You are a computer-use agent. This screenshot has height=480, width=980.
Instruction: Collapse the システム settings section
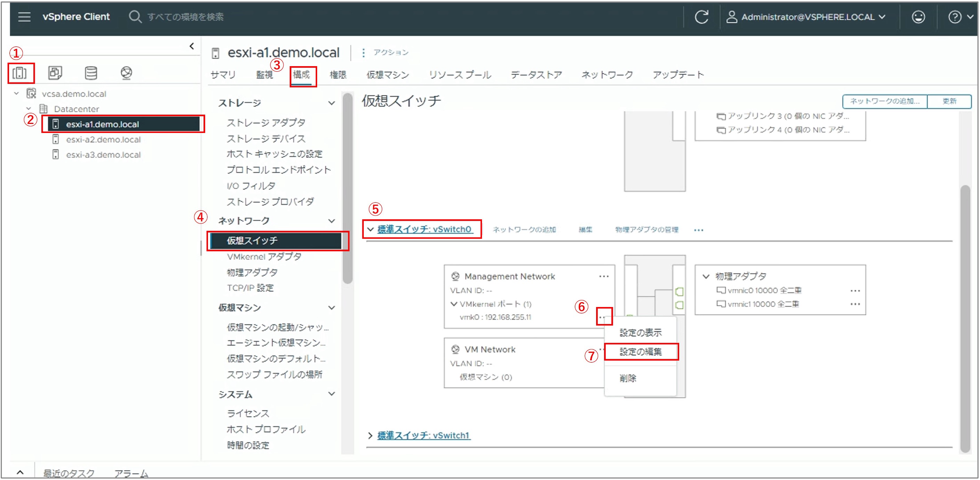[331, 394]
